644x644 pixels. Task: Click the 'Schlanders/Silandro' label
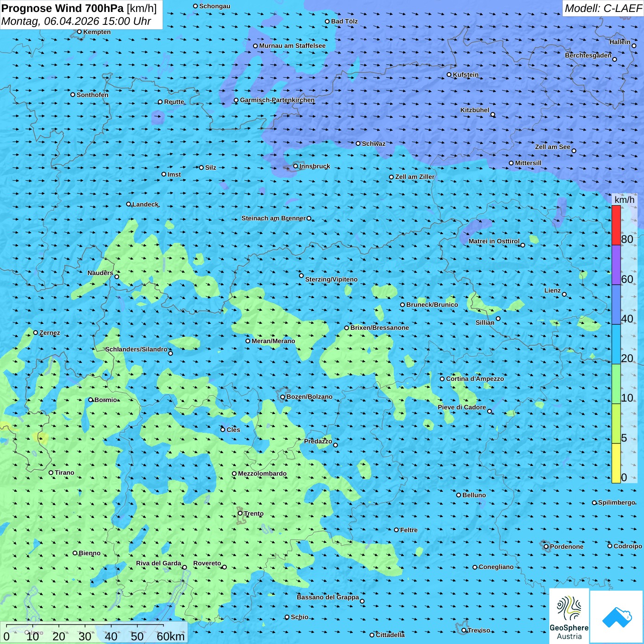[x=136, y=349]
